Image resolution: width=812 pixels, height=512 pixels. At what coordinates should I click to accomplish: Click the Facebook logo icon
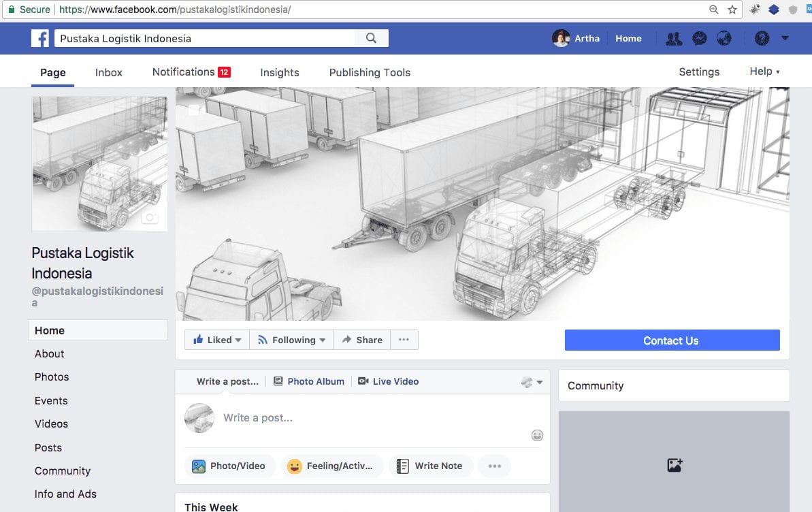point(40,38)
